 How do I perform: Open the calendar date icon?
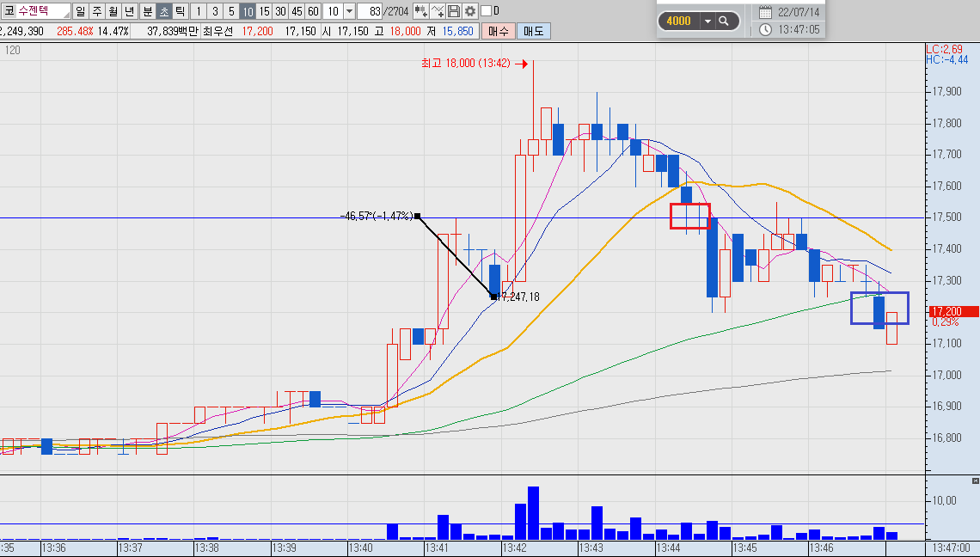pyautogui.click(x=766, y=12)
